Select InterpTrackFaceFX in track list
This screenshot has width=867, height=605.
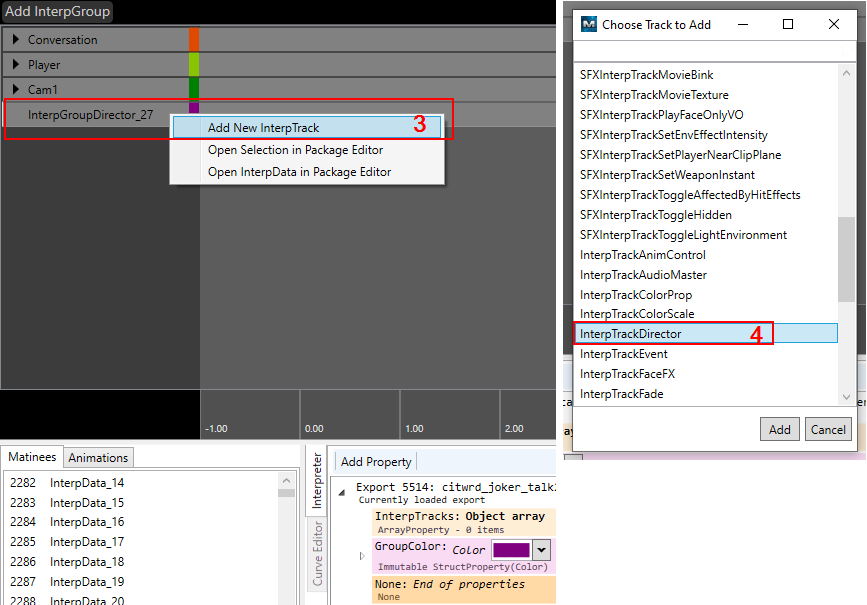[706, 373]
